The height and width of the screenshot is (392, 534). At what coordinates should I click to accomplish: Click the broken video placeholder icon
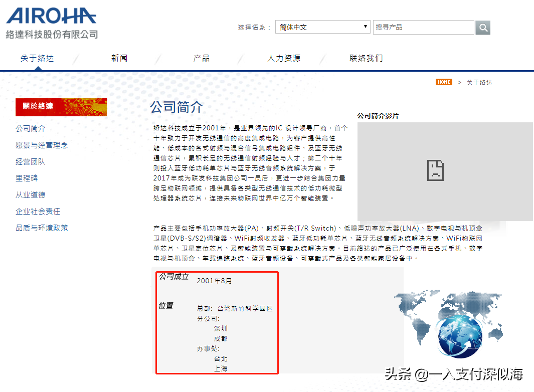pyautogui.click(x=435, y=170)
